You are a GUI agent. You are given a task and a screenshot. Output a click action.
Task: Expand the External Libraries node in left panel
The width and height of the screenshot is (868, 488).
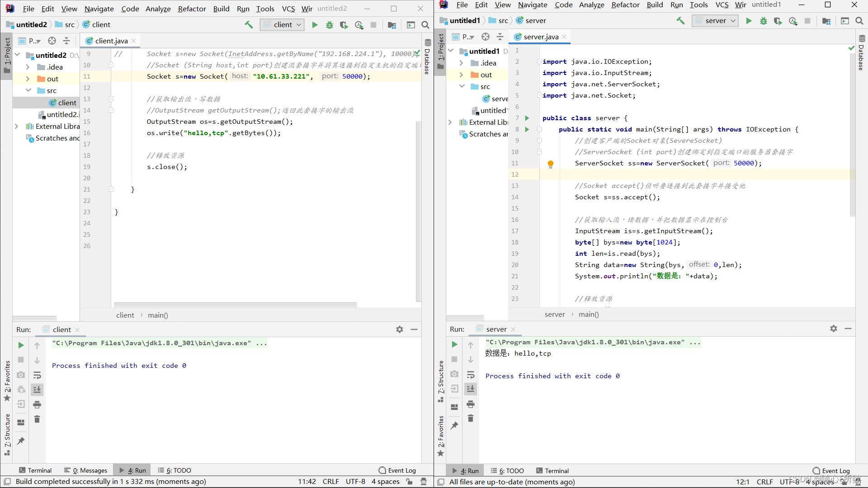click(x=16, y=126)
